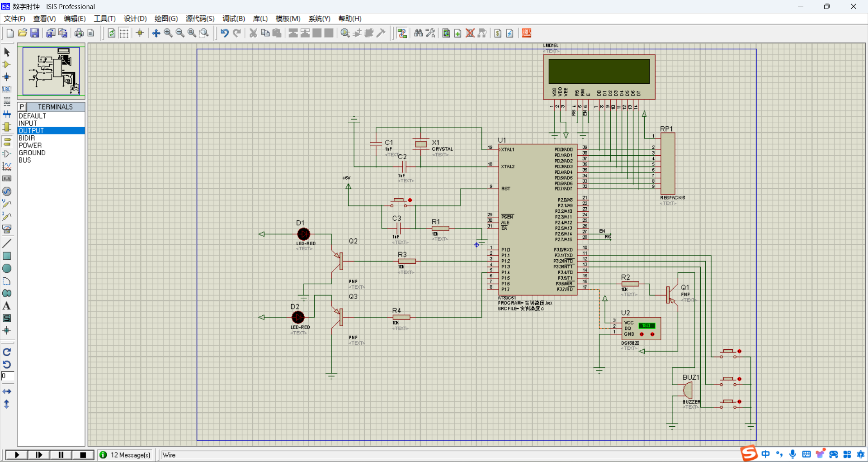
Task: Select the 2D Line drawing tool
Action: click(7, 243)
